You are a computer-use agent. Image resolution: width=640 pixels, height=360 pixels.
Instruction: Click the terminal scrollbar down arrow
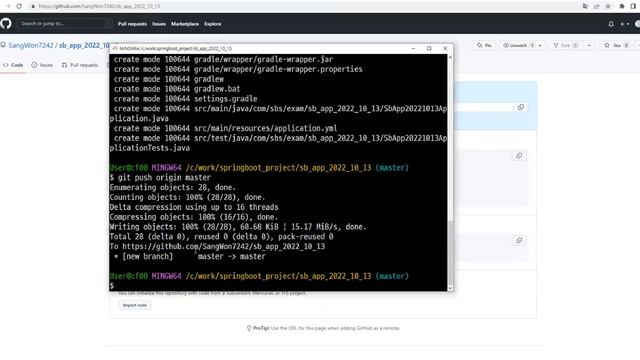450,288
